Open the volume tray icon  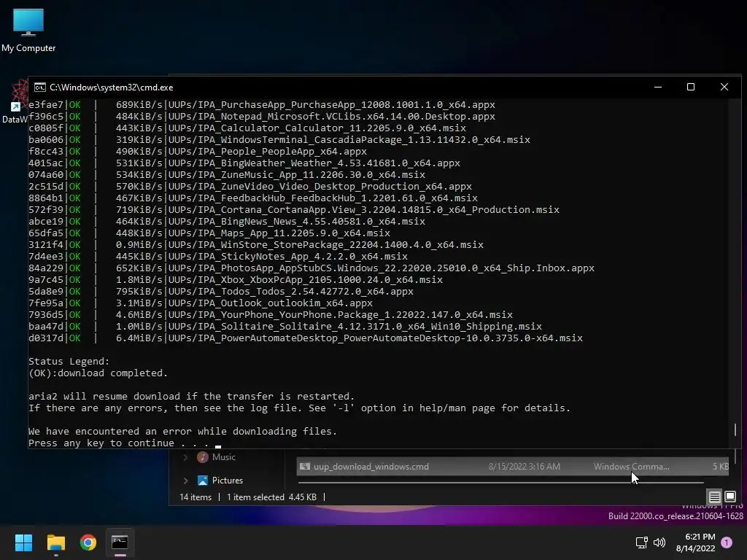tap(659, 542)
